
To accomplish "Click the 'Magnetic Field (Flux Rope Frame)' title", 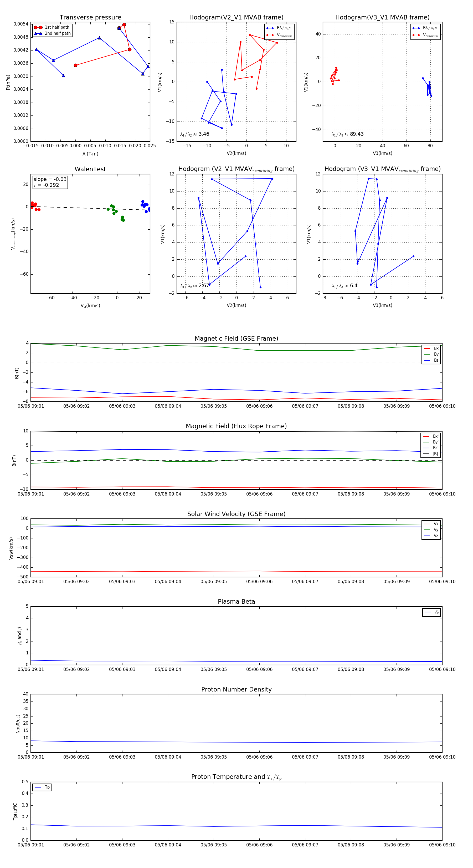I will pos(236,426).
